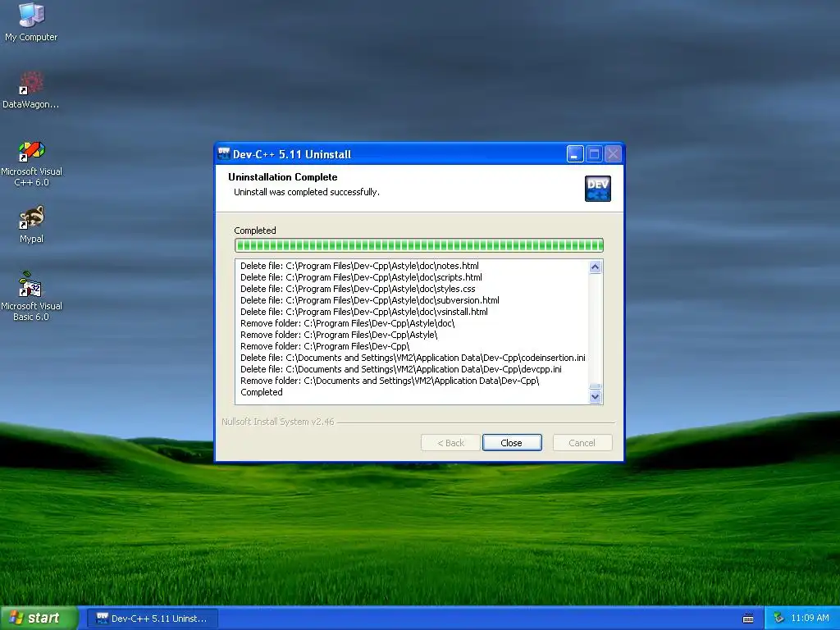
Task: Click the completed green progress bar
Action: [x=419, y=245]
